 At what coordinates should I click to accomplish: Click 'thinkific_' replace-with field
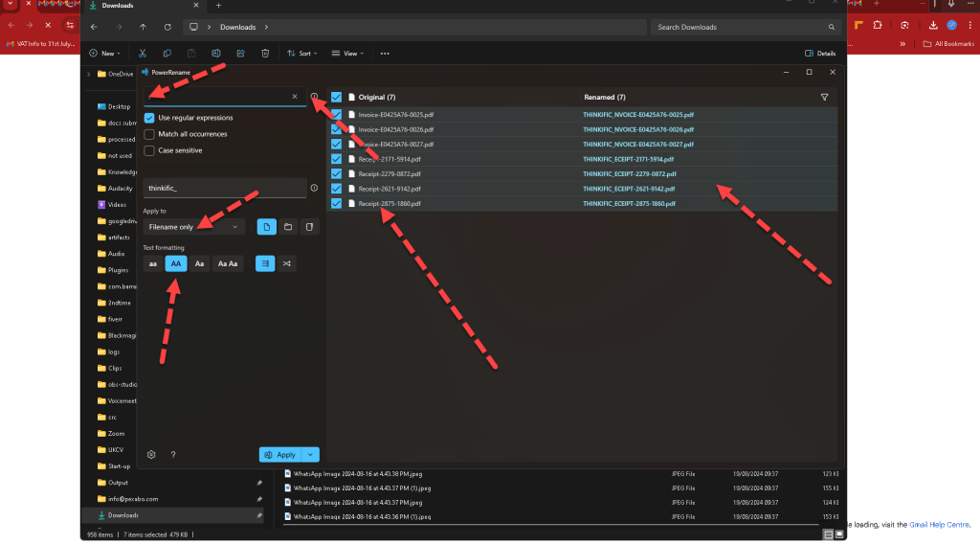point(225,188)
